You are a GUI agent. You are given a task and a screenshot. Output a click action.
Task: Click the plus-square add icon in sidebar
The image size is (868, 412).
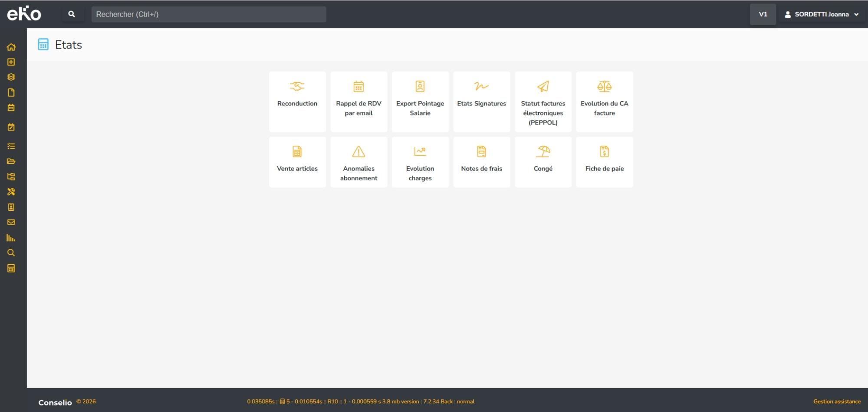click(x=11, y=62)
